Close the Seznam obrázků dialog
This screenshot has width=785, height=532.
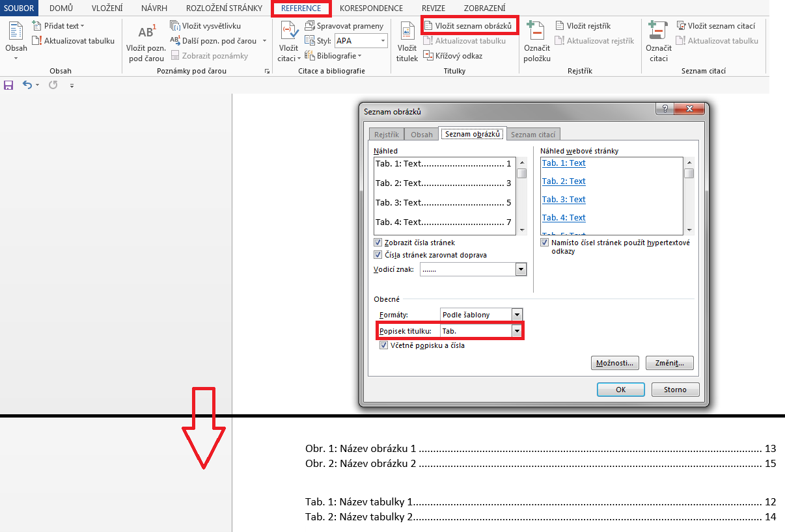(x=689, y=109)
